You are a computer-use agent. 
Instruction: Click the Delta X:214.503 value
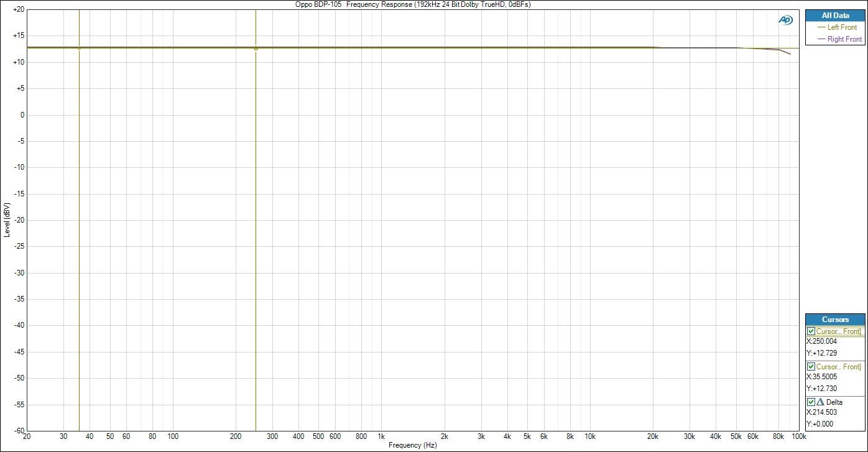[x=821, y=412]
